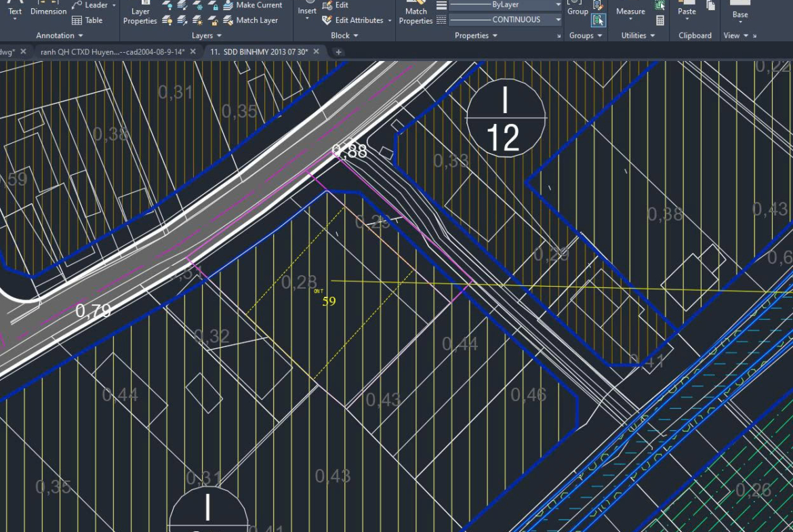Click the Make Current layer icon
The image size is (793, 532).
point(227,5)
